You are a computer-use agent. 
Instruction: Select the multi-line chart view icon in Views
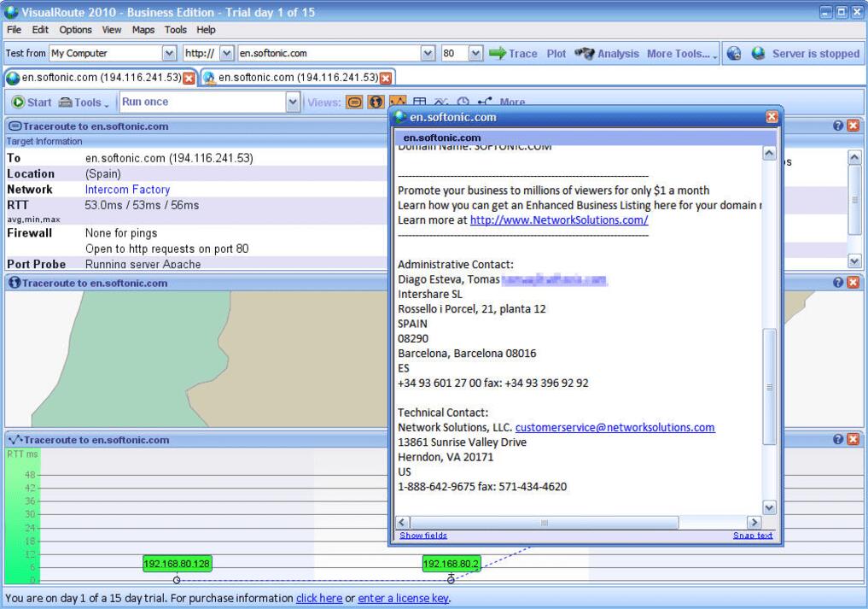point(441,102)
